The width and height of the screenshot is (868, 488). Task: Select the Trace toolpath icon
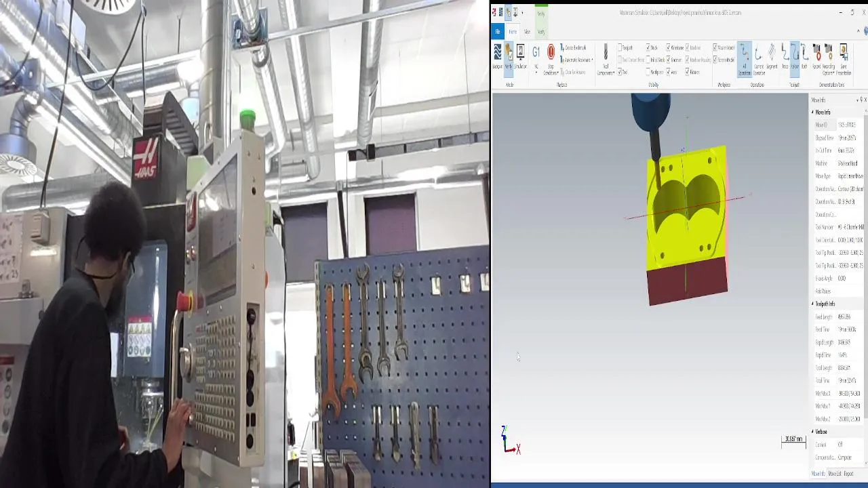pyautogui.click(x=785, y=57)
